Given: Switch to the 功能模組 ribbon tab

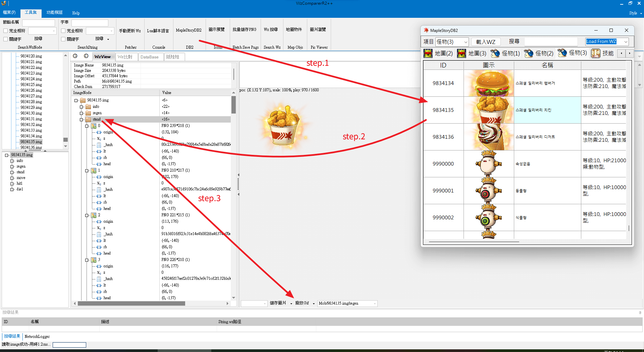Looking at the screenshot, I should pos(54,13).
